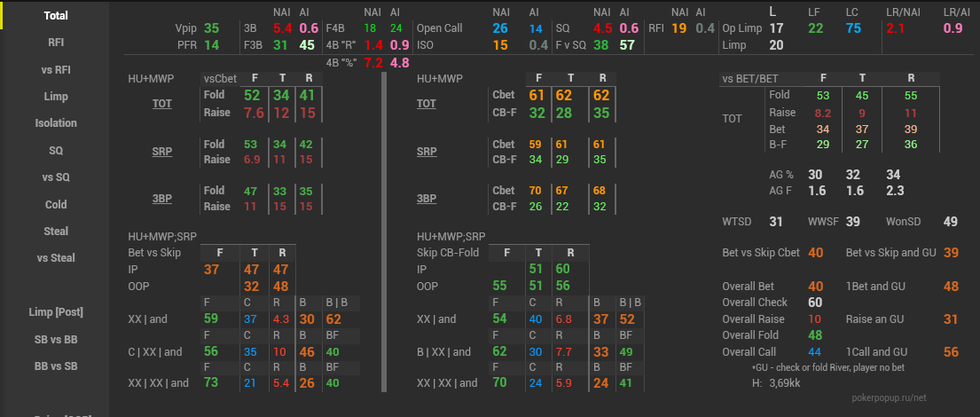The width and height of the screenshot is (980, 417).
Task: Open the Isolation stats tab
Action: pos(56,123)
